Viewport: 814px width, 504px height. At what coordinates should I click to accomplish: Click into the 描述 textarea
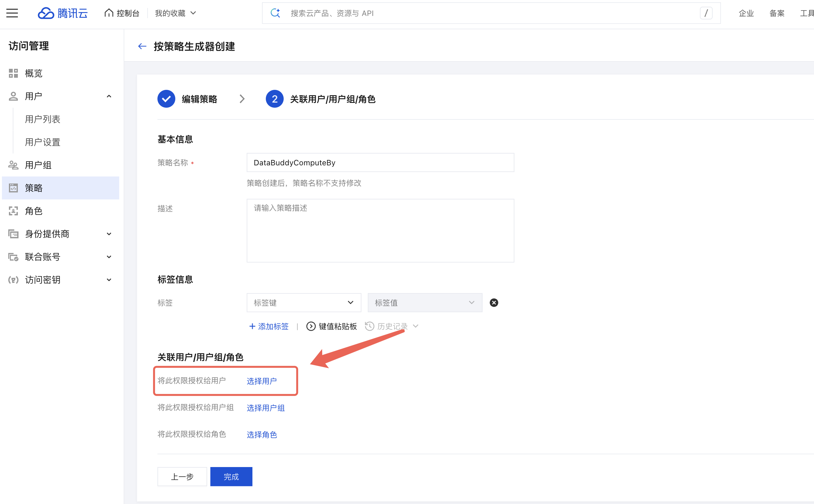pos(381,231)
